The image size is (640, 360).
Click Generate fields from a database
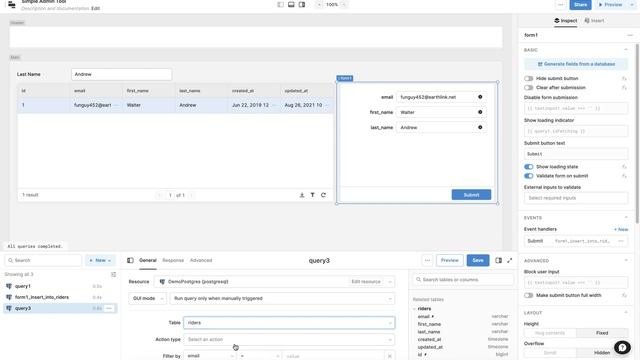(576, 64)
